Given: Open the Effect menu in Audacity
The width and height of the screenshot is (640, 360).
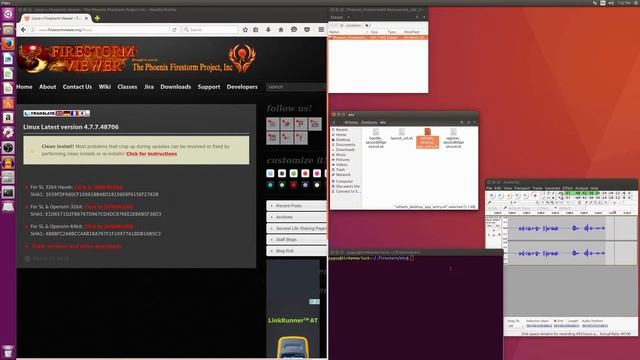Looking at the screenshot, I should [x=567, y=188].
